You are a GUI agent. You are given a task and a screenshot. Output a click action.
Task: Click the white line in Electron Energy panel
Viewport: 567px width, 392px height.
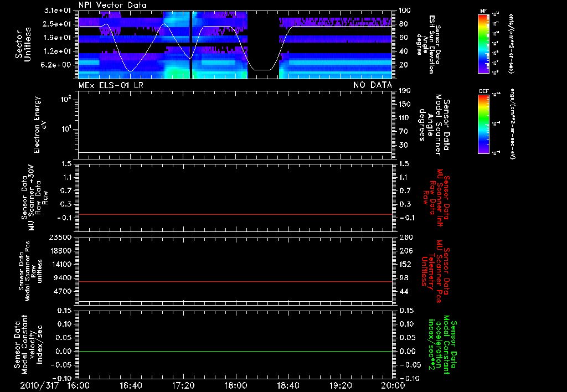[x=235, y=152]
